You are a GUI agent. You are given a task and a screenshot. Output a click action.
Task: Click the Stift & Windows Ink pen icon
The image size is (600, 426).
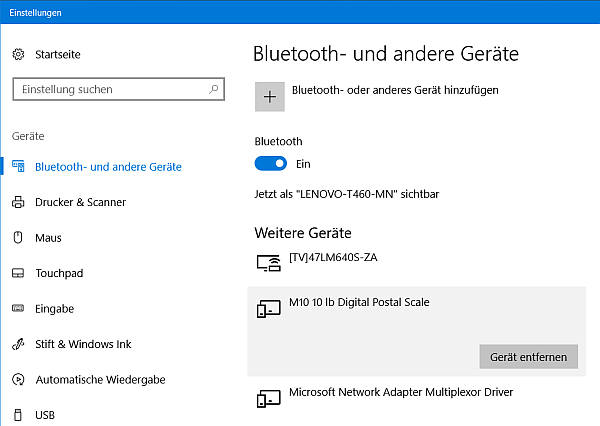18,344
